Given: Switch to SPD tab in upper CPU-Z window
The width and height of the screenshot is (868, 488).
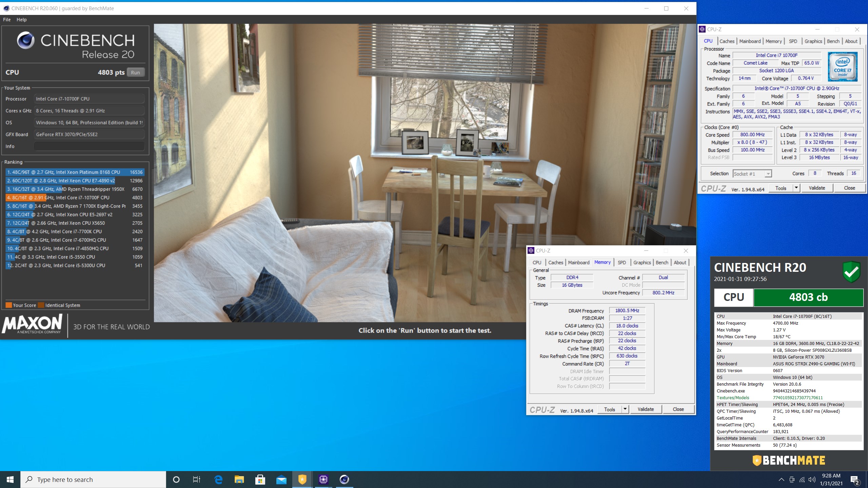Looking at the screenshot, I should [793, 41].
